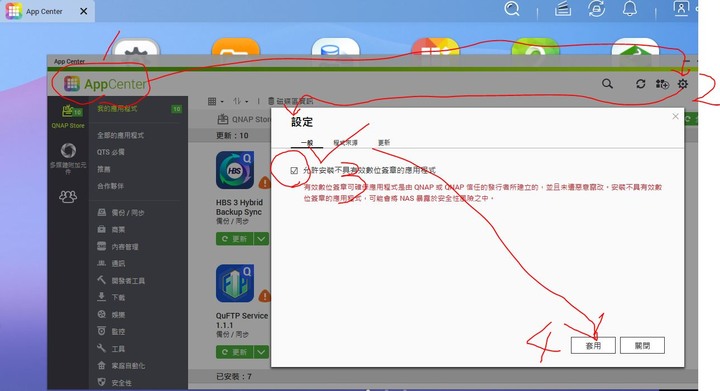Select the 家庭自動化 category
Viewport: 720px width, 391px height.
point(122,366)
